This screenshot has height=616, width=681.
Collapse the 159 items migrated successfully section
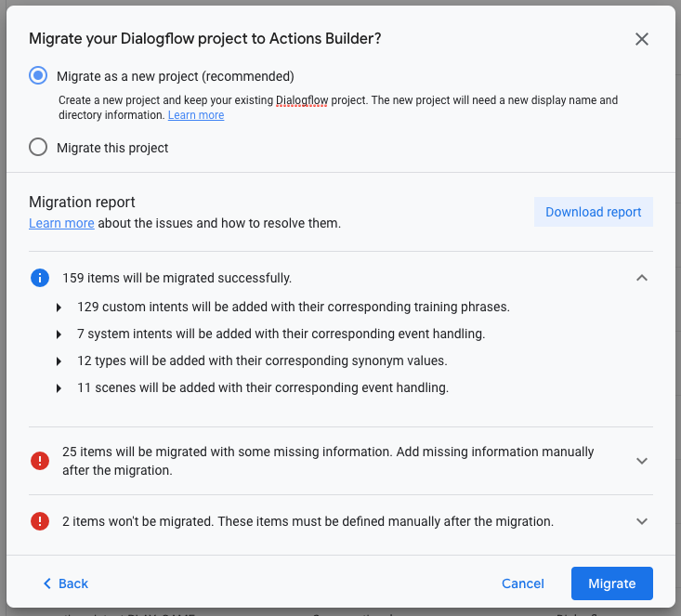[641, 278]
